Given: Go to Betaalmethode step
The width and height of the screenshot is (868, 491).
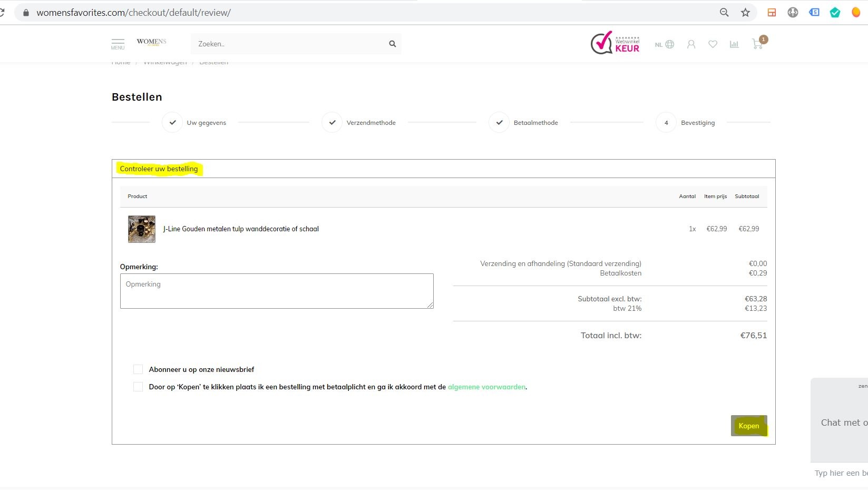Looking at the screenshot, I should [x=523, y=122].
